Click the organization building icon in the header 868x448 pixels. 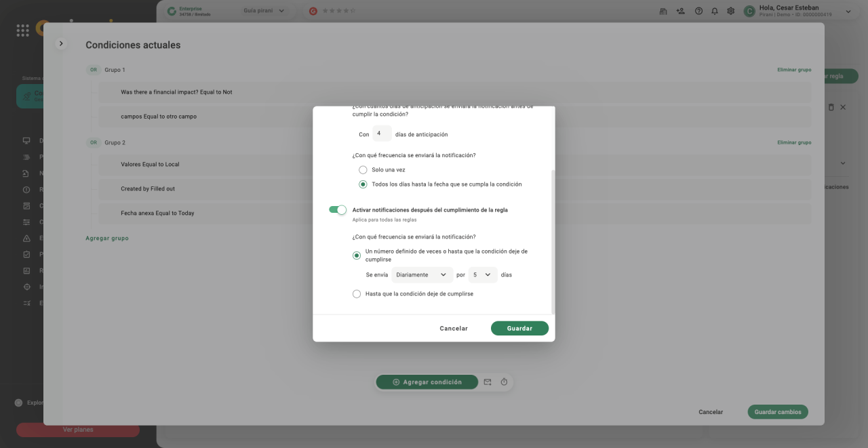tap(663, 11)
